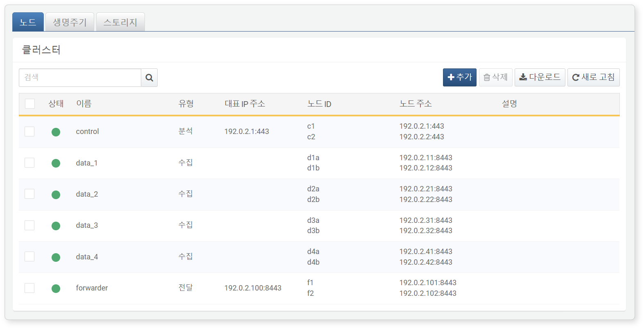Viewport: 644px width, 329px height.
Task: Click node address 192.0.2.102:8443
Action: pyautogui.click(x=428, y=293)
